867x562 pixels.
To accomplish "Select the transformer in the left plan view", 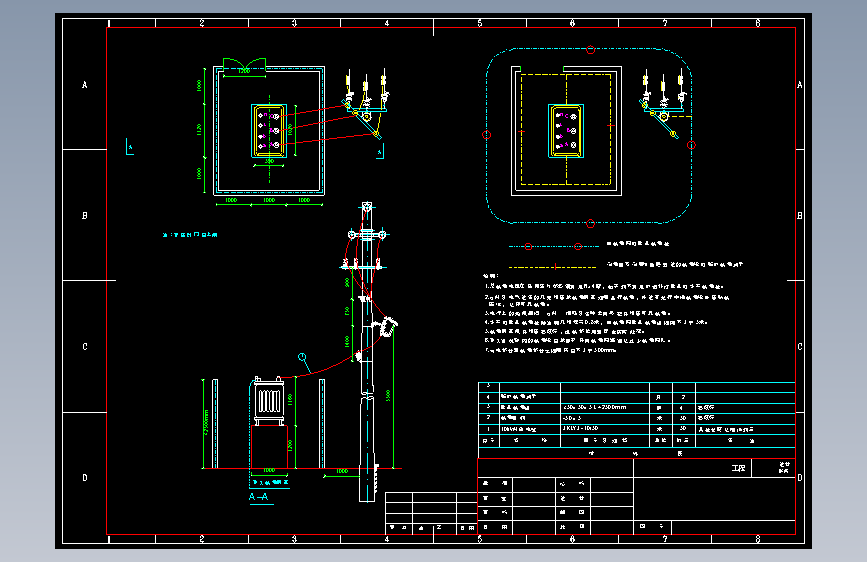I will (x=269, y=131).
